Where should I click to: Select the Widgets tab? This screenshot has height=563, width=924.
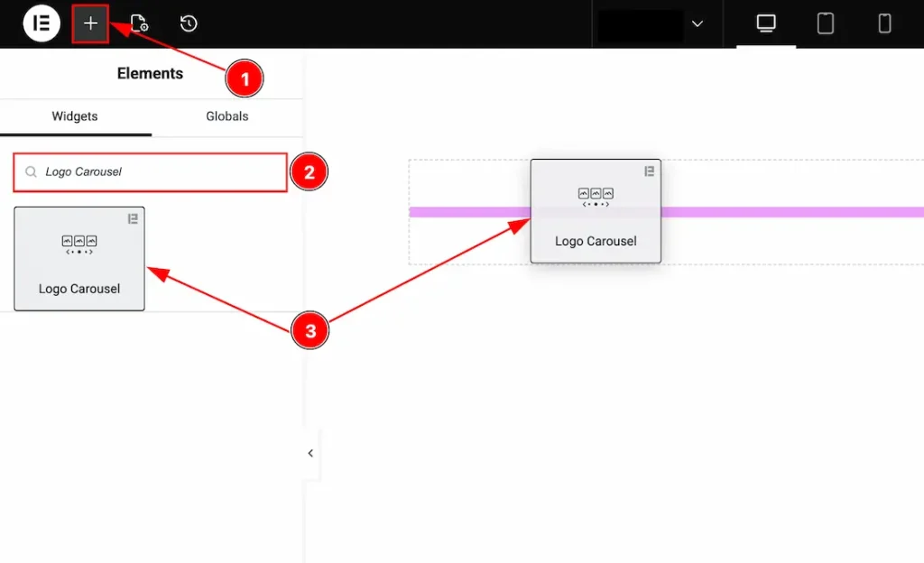(75, 116)
